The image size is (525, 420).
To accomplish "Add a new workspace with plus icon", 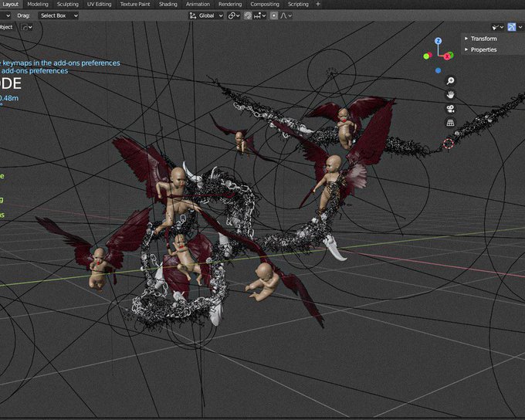I will pos(318,5).
